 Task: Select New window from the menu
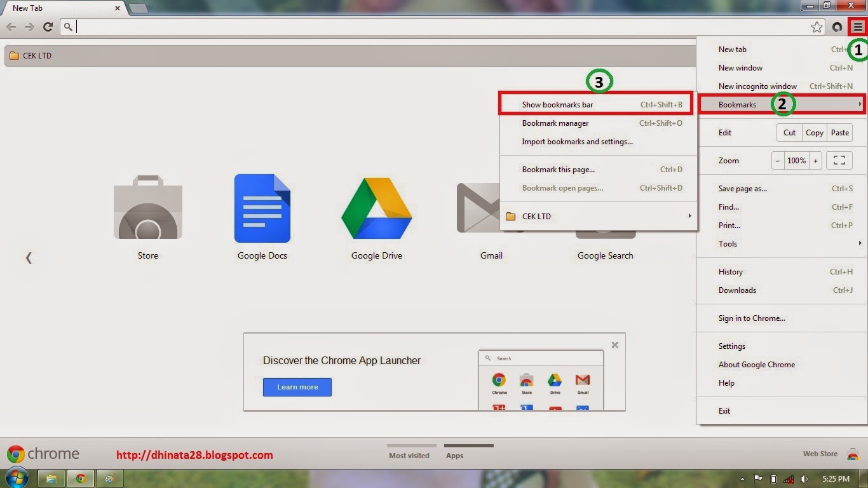pyautogui.click(x=782, y=67)
